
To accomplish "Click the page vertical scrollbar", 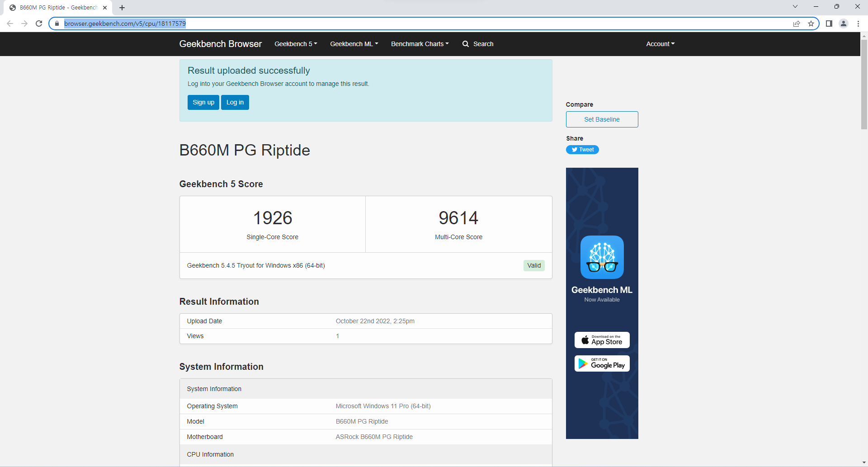I will pyautogui.click(x=864, y=84).
